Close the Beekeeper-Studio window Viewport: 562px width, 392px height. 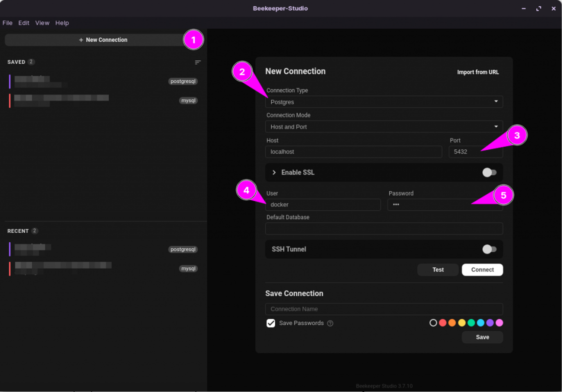tap(553, 9)
